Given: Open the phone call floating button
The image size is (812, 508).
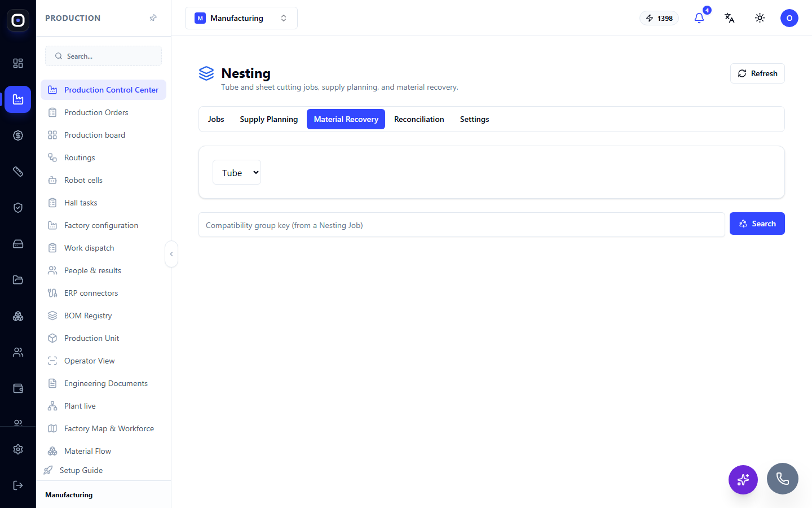Looking at the screenshot, I should click(783, 479).
